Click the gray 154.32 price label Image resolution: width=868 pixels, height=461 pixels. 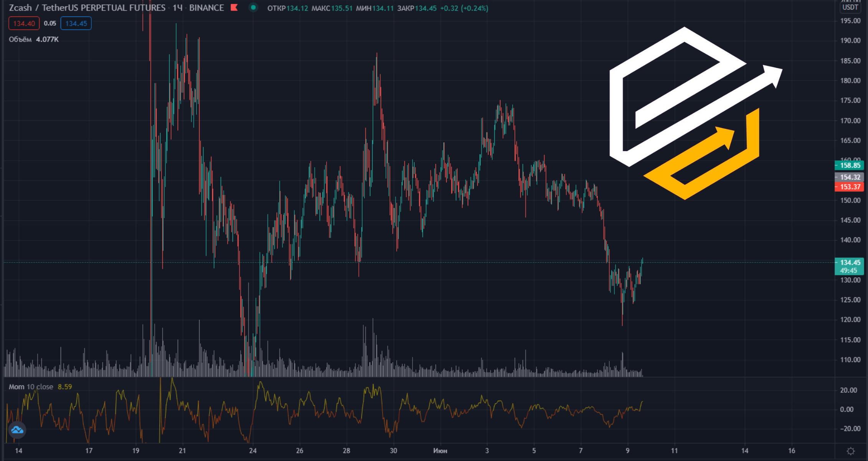[x=849, y=177]
